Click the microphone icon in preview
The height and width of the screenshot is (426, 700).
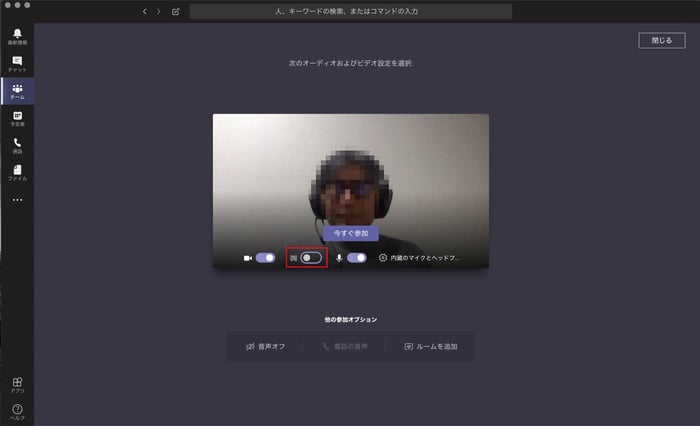pyautogui.click(x=339, y=258)
